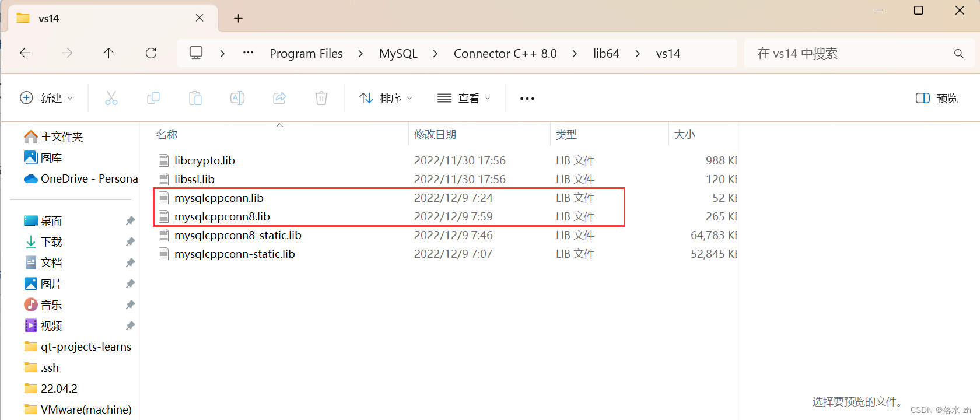Click the This PC monitor icon in address bar

tap(196, 53)
